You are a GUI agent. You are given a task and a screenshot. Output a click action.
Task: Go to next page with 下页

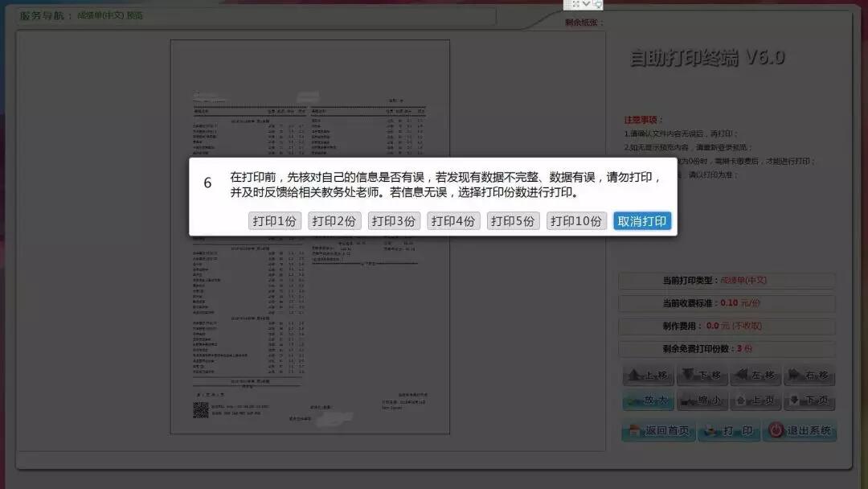coord(809,401)
